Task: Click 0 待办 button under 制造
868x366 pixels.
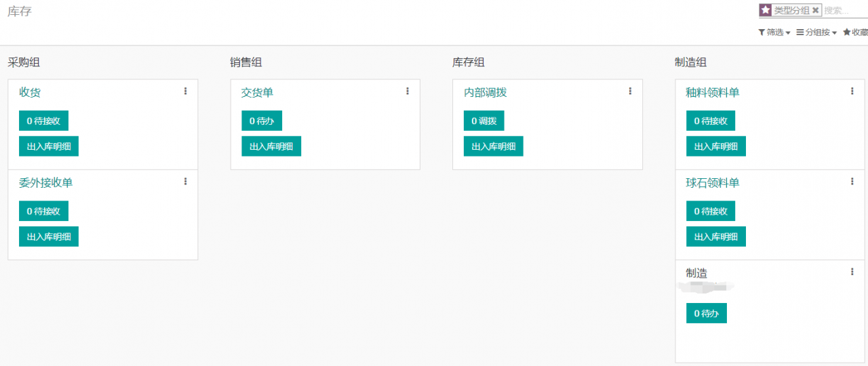Action: pyautogui.click(x=707, y=313)
